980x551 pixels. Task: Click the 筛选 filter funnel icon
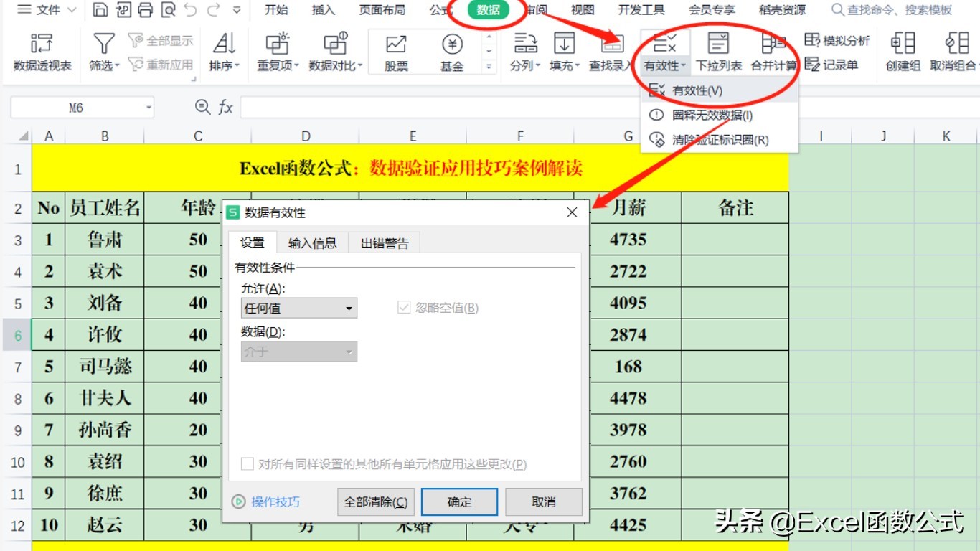point(104,44)
